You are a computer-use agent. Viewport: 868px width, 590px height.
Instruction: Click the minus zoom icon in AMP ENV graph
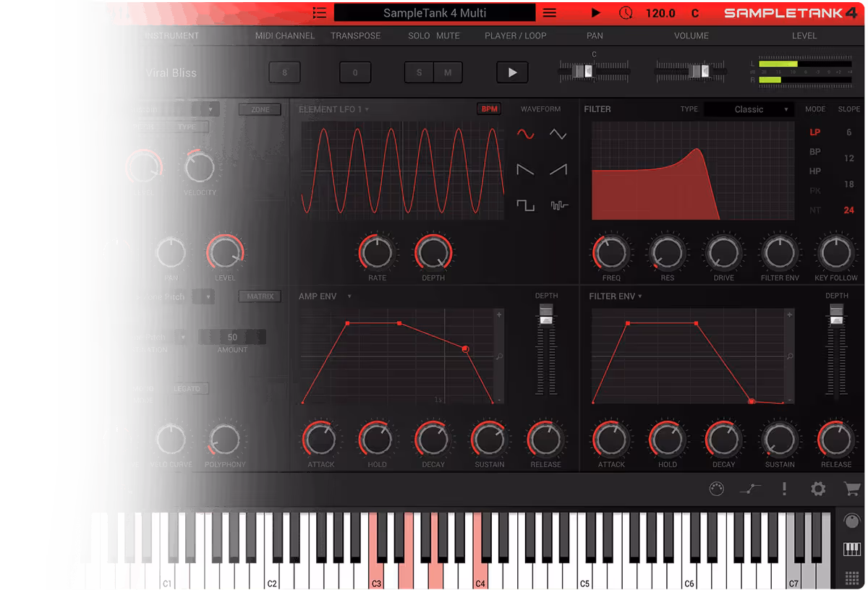[499, 399]
